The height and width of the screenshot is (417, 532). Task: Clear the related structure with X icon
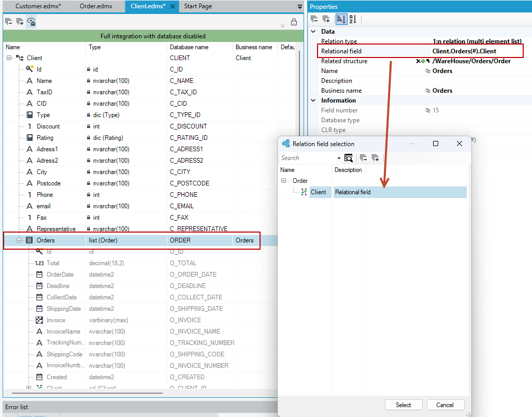coord(419,61)
